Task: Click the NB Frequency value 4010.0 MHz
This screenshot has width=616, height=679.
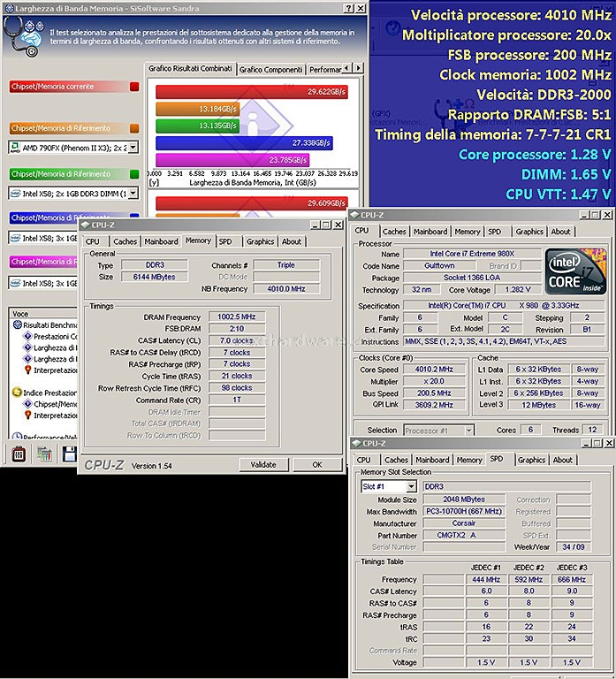Action: pos(286,289)
